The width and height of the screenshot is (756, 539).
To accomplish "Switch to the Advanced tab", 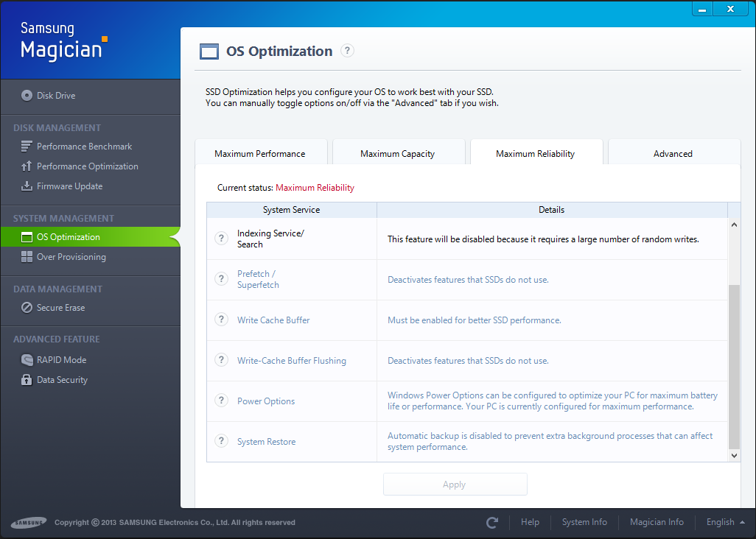I will (673, 154).
